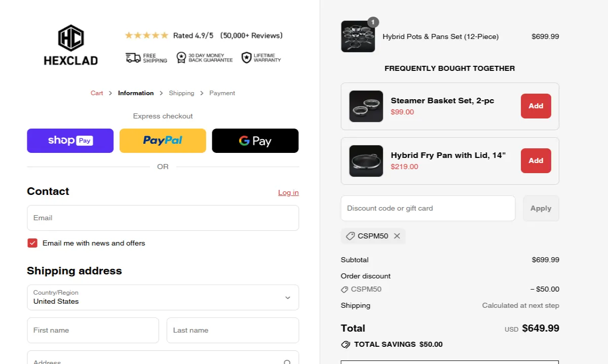608x364 pixels.
Task: Open the Log in link
Action: [288, 192]
